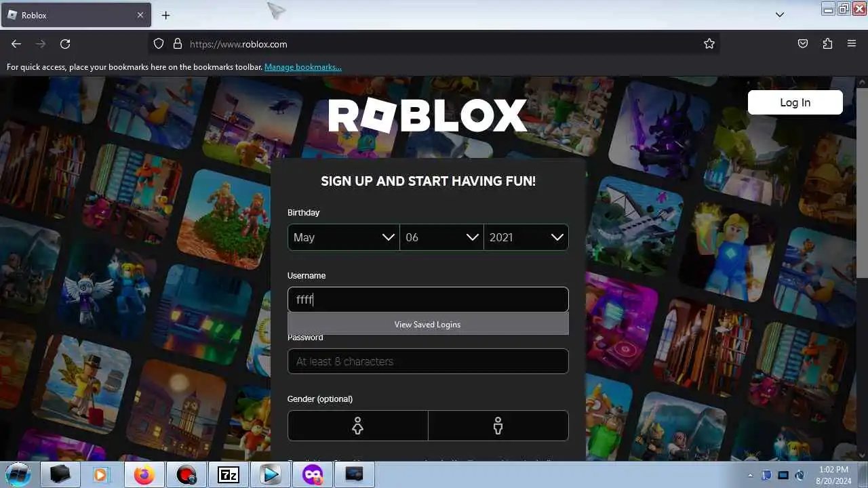The height and width of the screenshot is (488, 868).
Task: Open the black box taskbar icon
Action: (x=60, y=474)
